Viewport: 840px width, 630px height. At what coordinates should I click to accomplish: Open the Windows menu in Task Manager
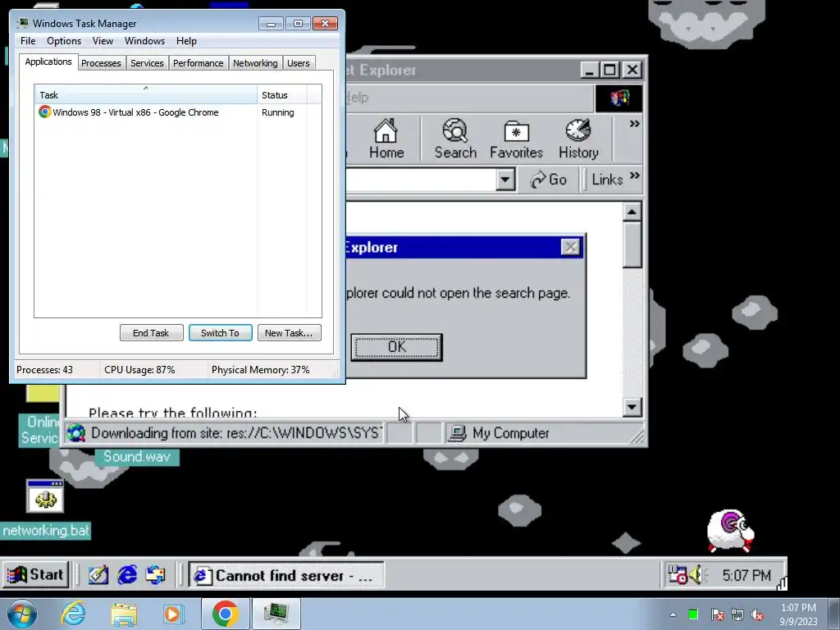pos(144,41)
